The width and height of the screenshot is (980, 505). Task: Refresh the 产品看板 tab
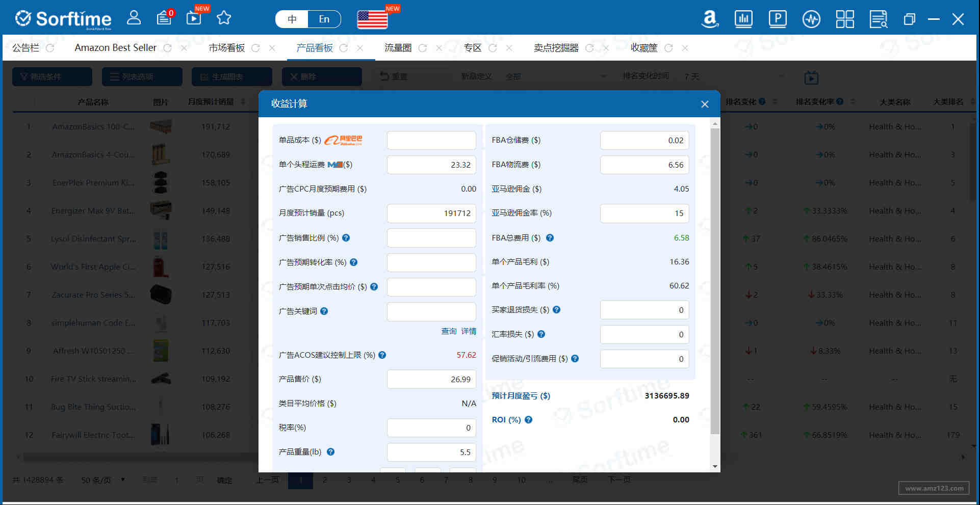click(x=344, y=48)
